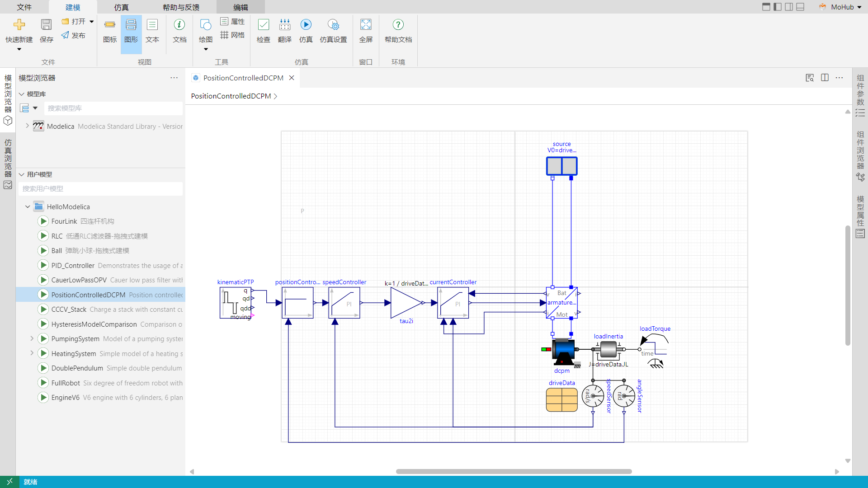Open the 组件浏览器 right panel

click(x=860, y=156)
